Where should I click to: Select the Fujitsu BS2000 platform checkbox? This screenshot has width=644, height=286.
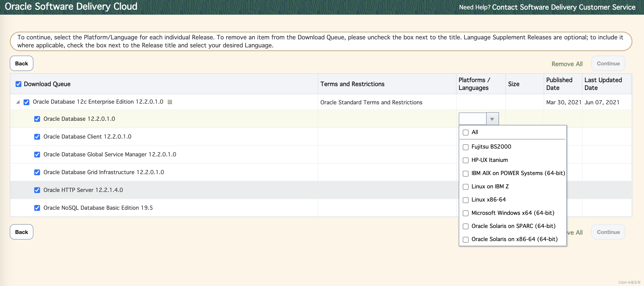click(x=465, y=147)
